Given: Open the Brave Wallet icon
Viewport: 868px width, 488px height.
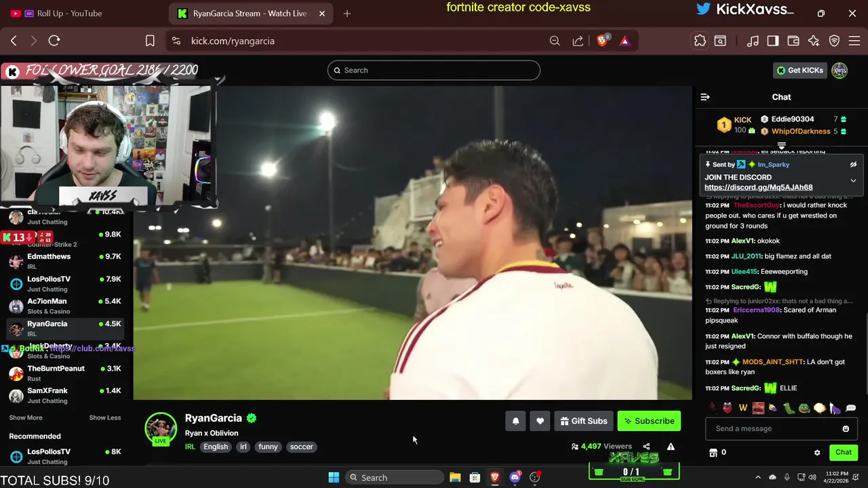Looking at the screenshot, I should tap(793, 41).
